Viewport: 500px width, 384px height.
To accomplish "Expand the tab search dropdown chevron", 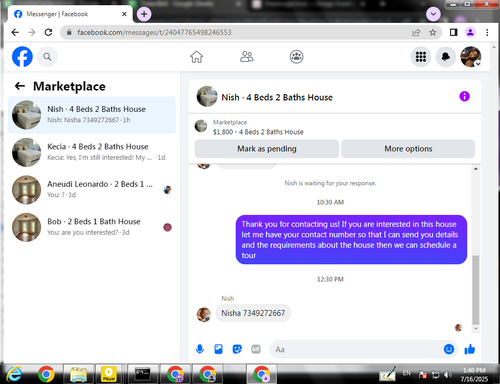I will point(433,14).
